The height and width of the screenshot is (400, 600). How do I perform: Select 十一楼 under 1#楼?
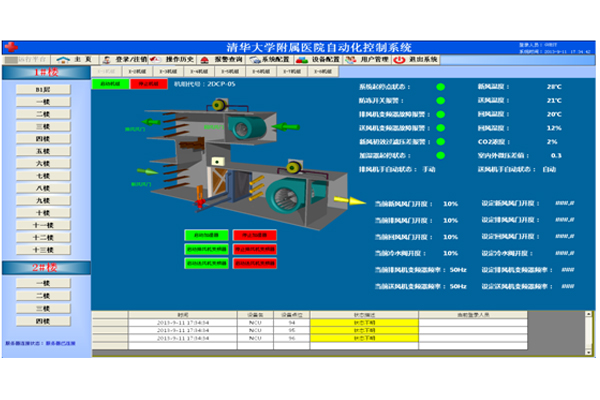(43, 225)
